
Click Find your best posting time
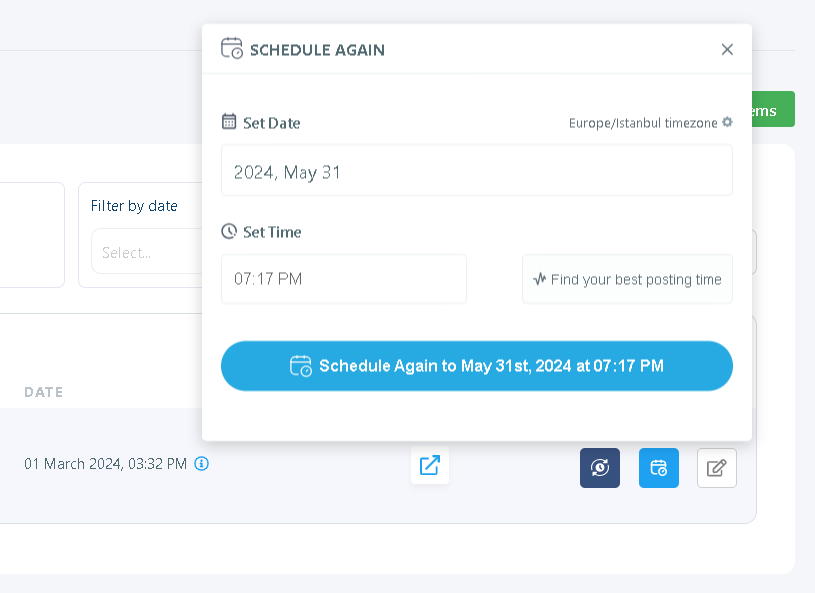click(627, 279)
